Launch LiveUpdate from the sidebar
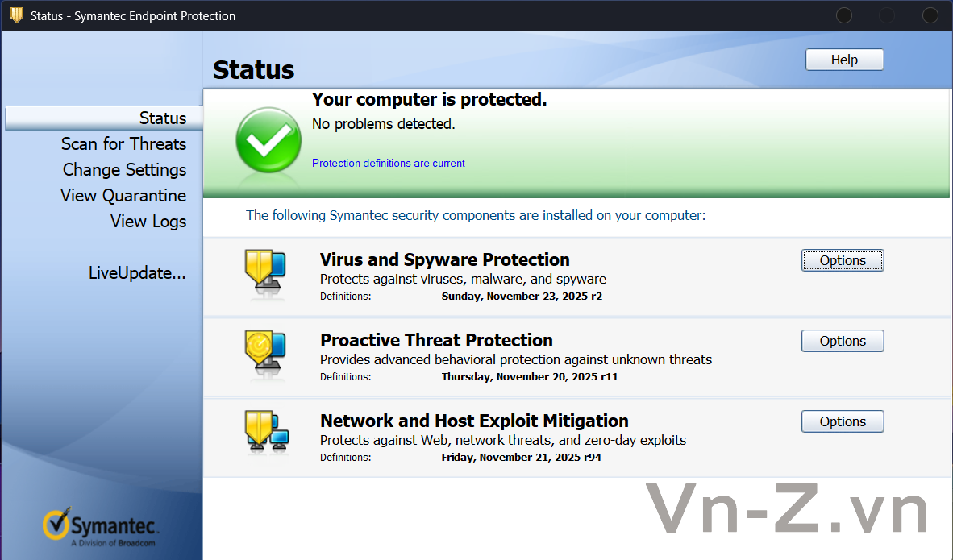This screenshot has width=953, height=560. 137,273
